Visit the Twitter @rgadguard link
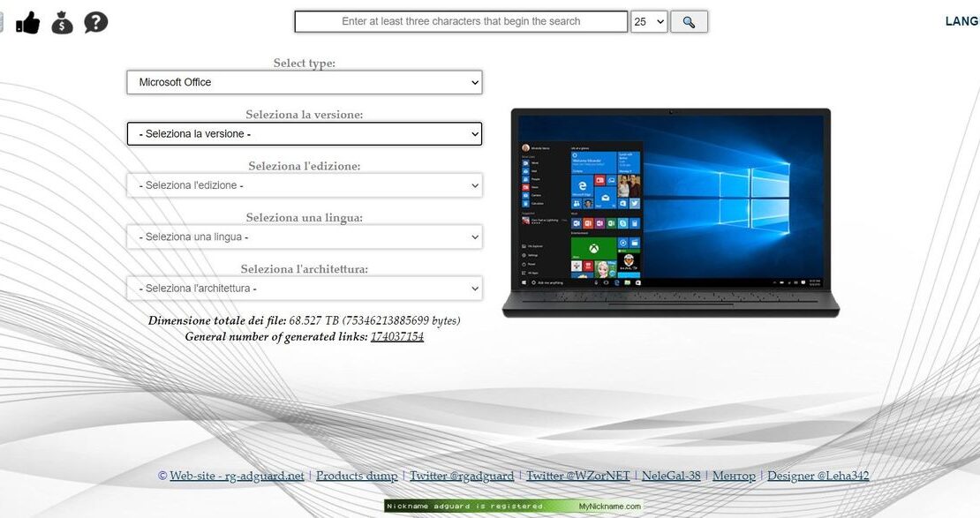The height and width of the screenshot is (518, 980). (462, 476)
